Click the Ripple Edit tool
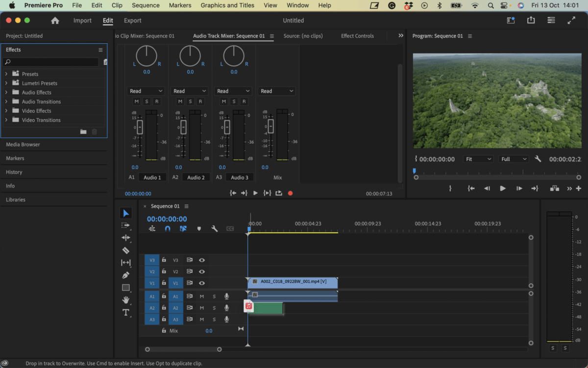 click(126, 238)
